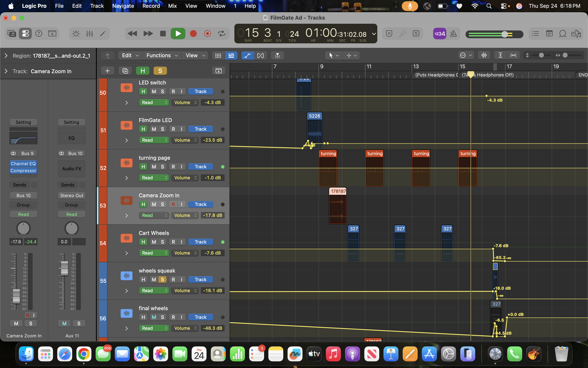
Task: Click the Rewind transport button
Action: (133, 34)
